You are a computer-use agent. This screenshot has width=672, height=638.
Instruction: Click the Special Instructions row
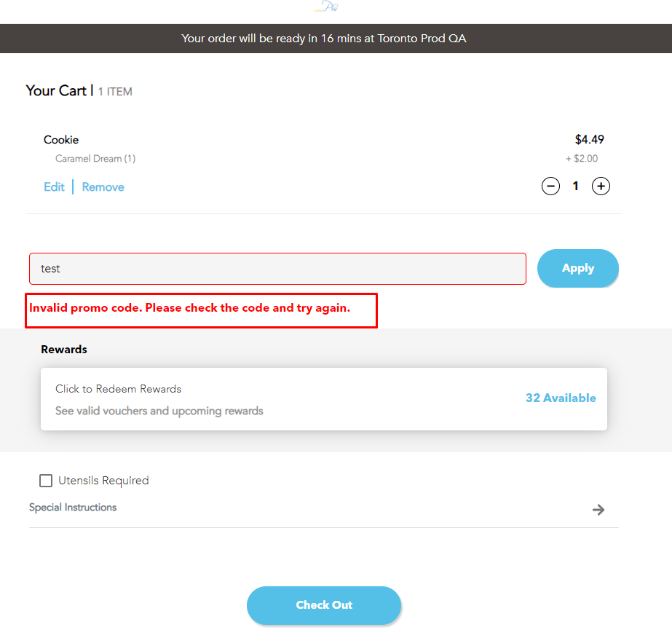coord(73,507)
